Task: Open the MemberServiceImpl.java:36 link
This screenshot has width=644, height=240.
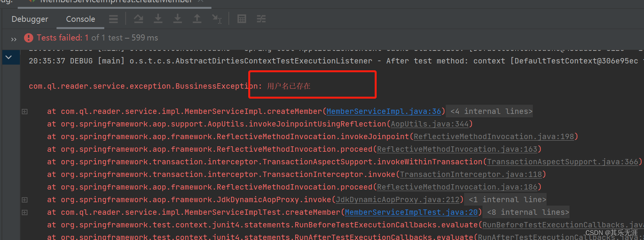Action: click(x=384, y=111)
